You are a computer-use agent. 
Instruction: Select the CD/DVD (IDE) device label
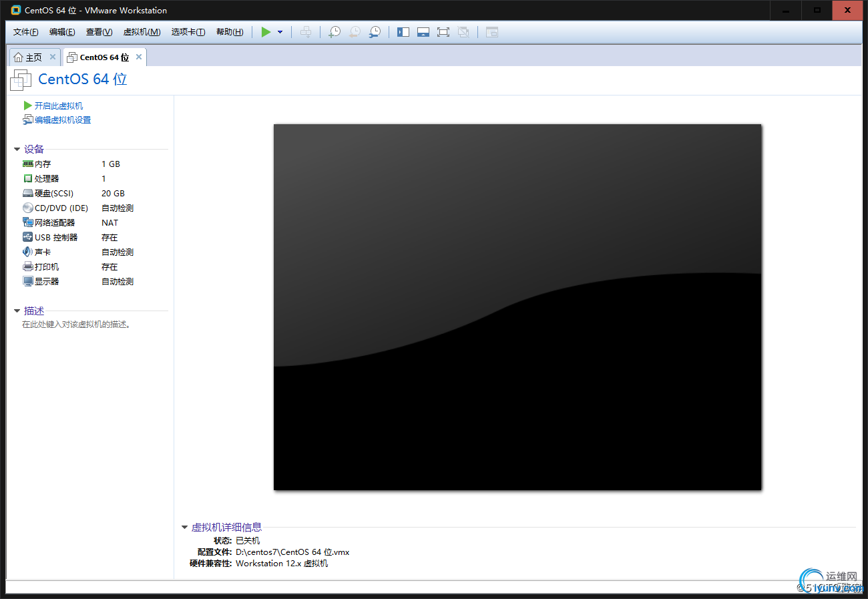pyautogui.click(x=61, y=208)
